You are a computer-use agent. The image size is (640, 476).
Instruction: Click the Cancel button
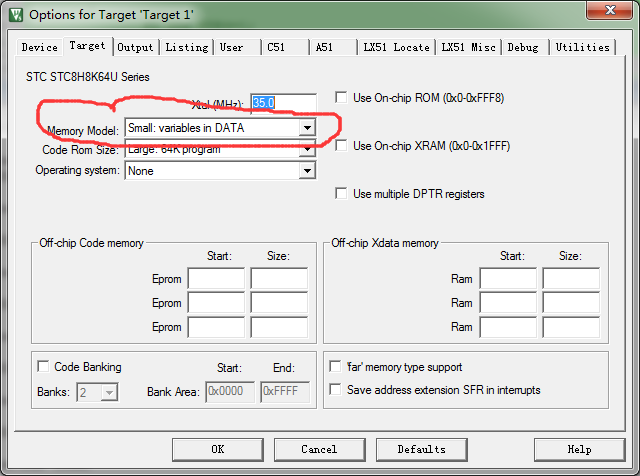click(x=319, y=449)
